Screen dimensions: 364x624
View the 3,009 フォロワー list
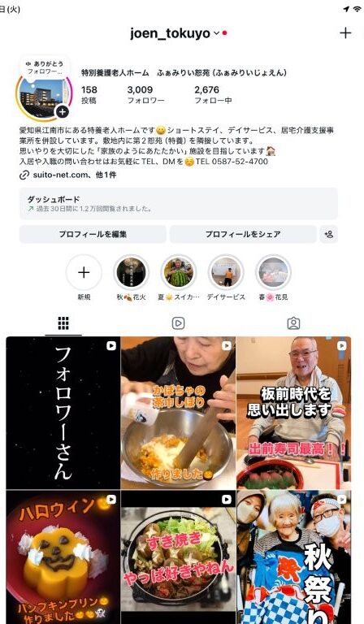point(145,95)
